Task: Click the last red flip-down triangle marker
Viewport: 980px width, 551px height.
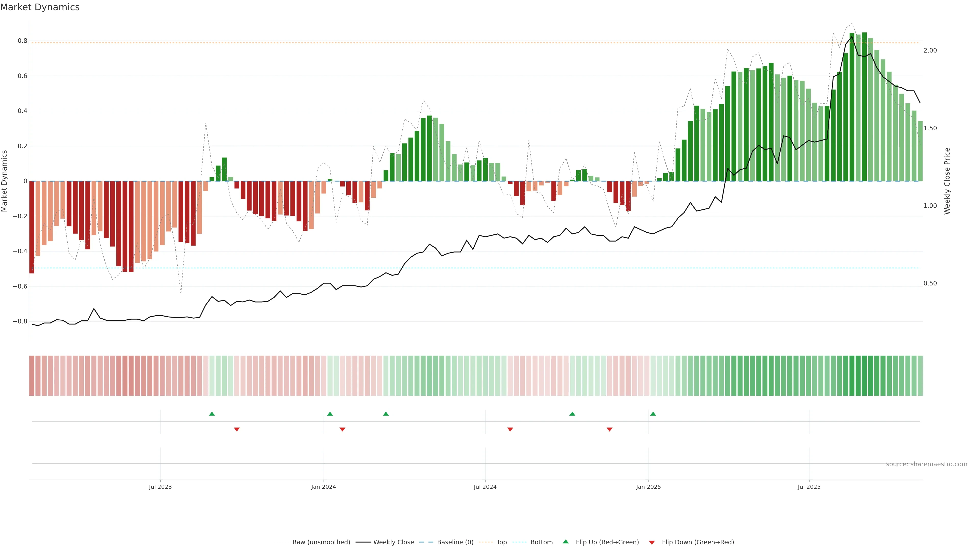Action: point(609,429)
